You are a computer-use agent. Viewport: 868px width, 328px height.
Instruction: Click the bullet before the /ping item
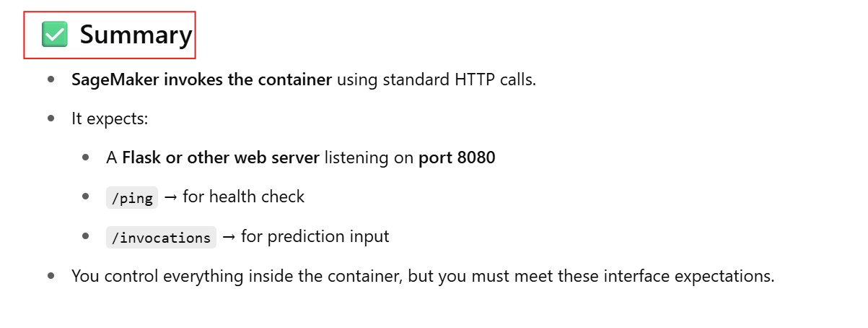click(86, 197)
